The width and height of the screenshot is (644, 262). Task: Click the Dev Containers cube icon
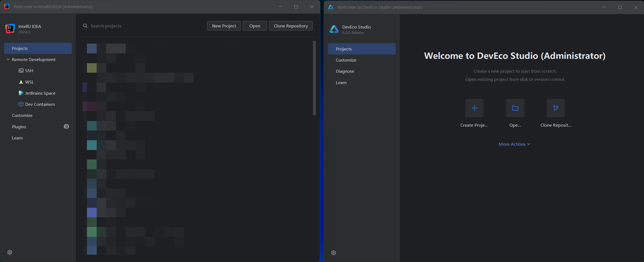[21, 104]
